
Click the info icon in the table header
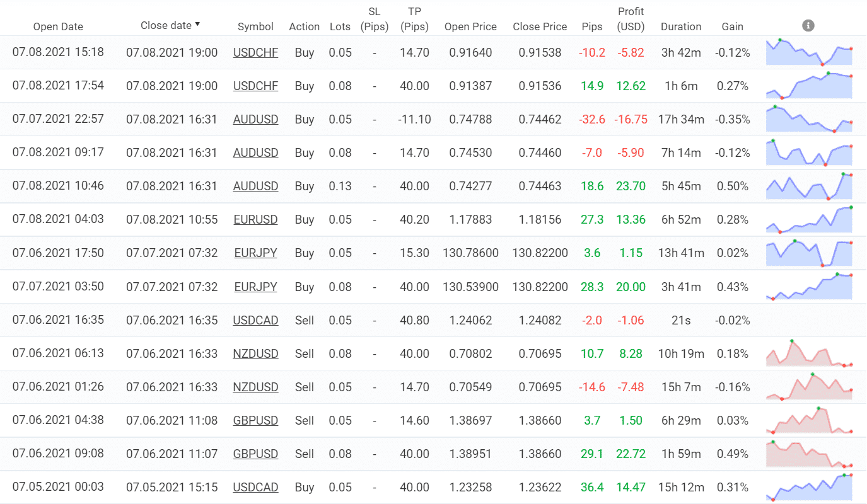point(808,25)
